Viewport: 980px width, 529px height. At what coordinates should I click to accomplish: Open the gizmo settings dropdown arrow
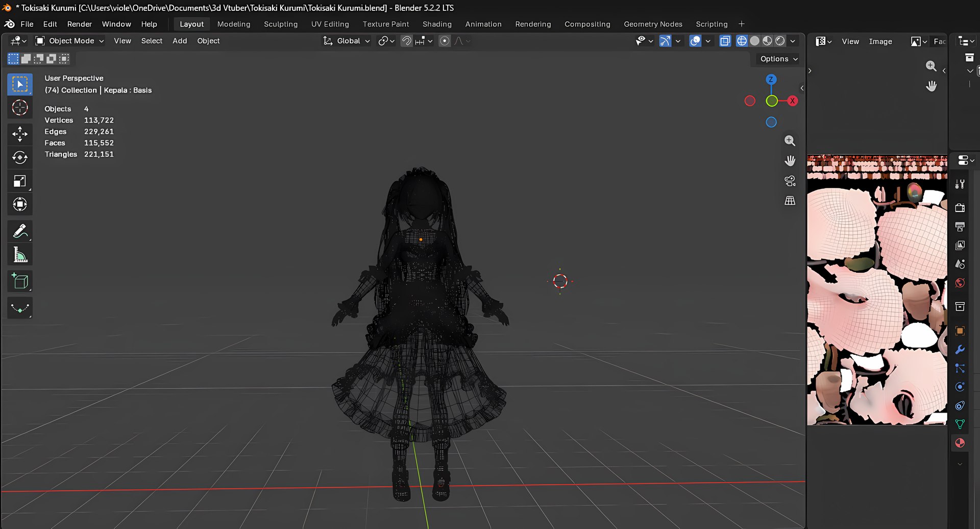click(x=678, y=41)
